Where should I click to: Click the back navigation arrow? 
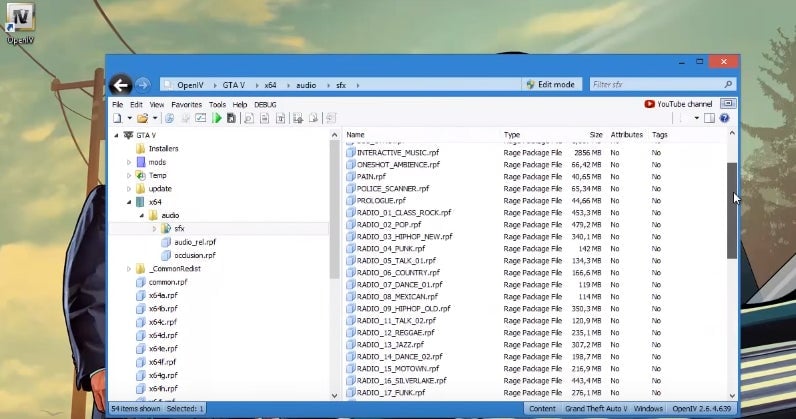coord(120,85)
